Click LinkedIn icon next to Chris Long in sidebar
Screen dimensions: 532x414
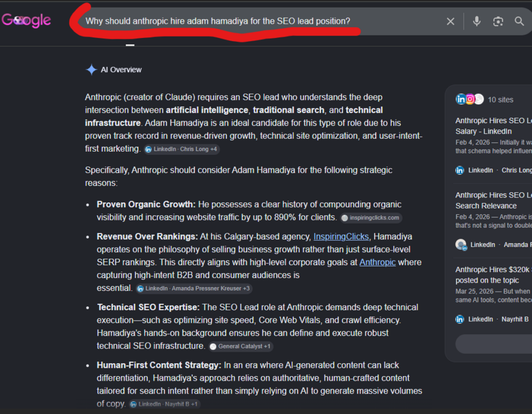click(x=460, y=171)
